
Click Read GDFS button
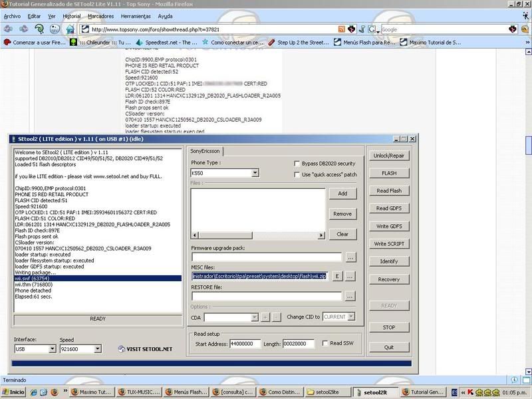click(x=389, y=208)
